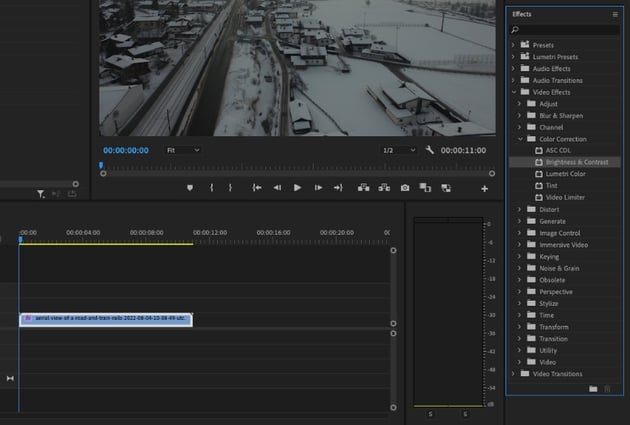Select the aerial view clip on timeline
630x425 pixels.
point(106,320)
